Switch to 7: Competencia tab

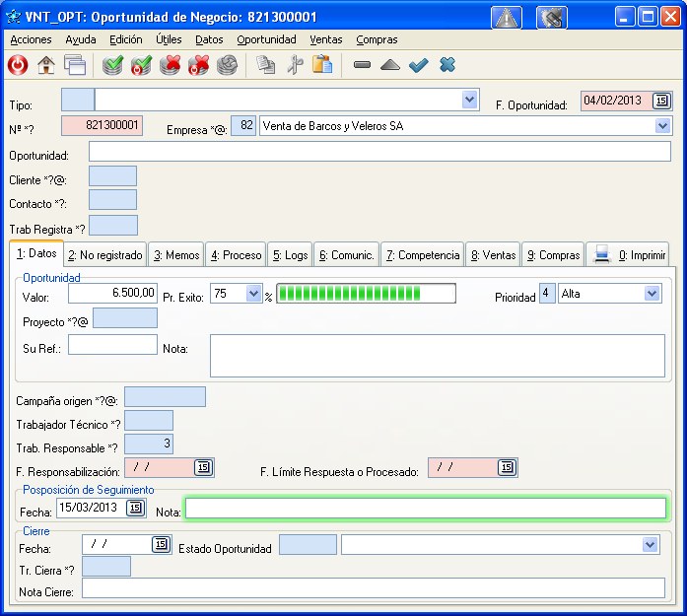coord(423,255)
